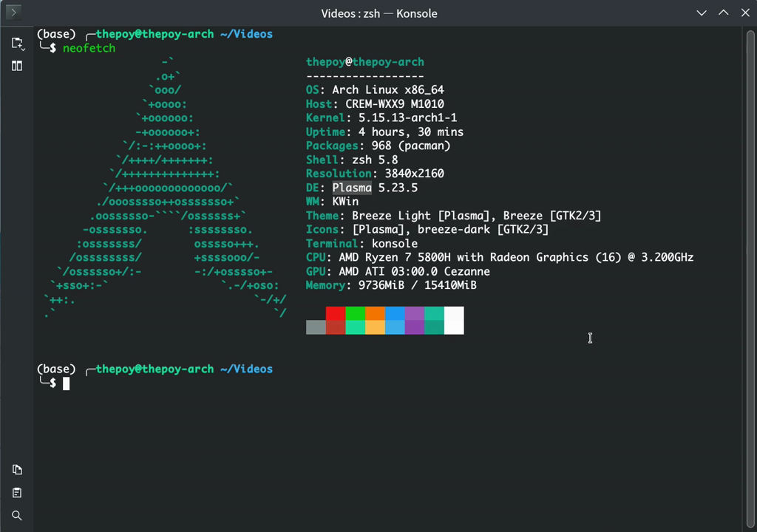
Task: Click the 'Memory: 9736MiB / 15410MiB' line
Action: click(x=391, y=285)
